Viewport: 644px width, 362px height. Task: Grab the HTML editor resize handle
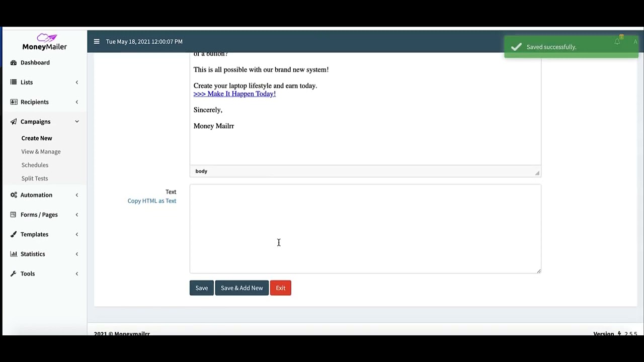point(537,173)
